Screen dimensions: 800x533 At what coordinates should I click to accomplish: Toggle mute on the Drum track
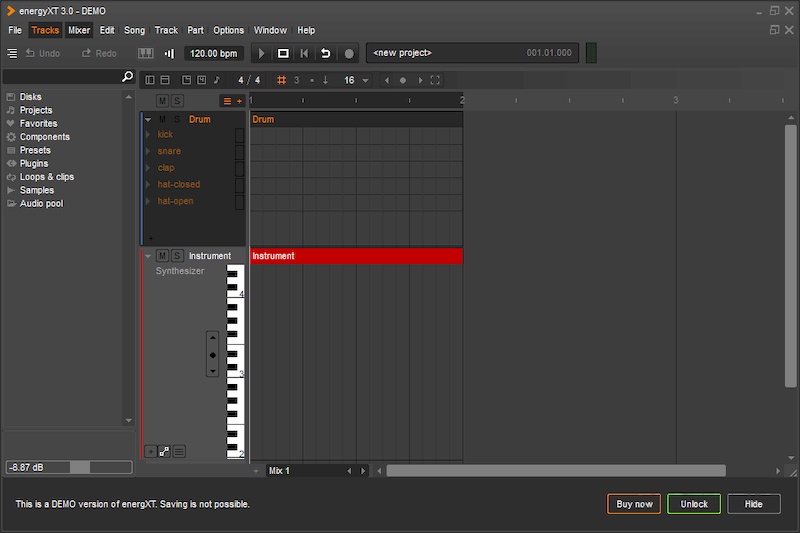[x=162, y=119]
